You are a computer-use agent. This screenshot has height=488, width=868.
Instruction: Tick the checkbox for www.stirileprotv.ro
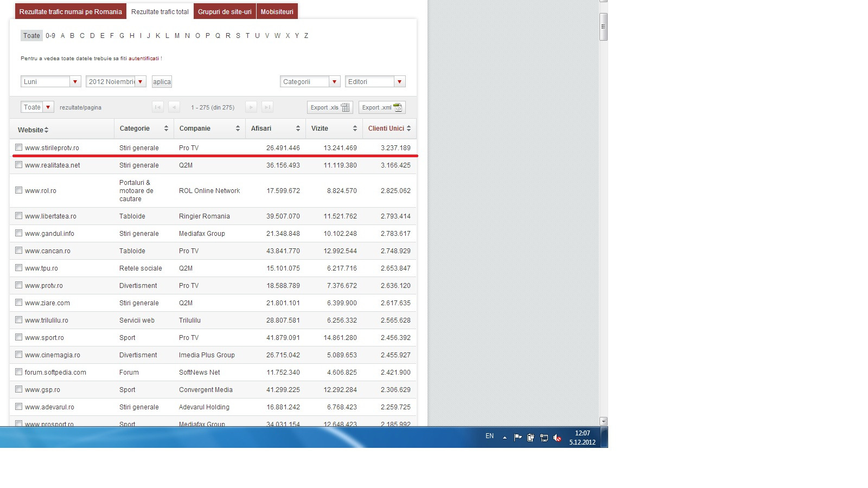click(19, 147)
